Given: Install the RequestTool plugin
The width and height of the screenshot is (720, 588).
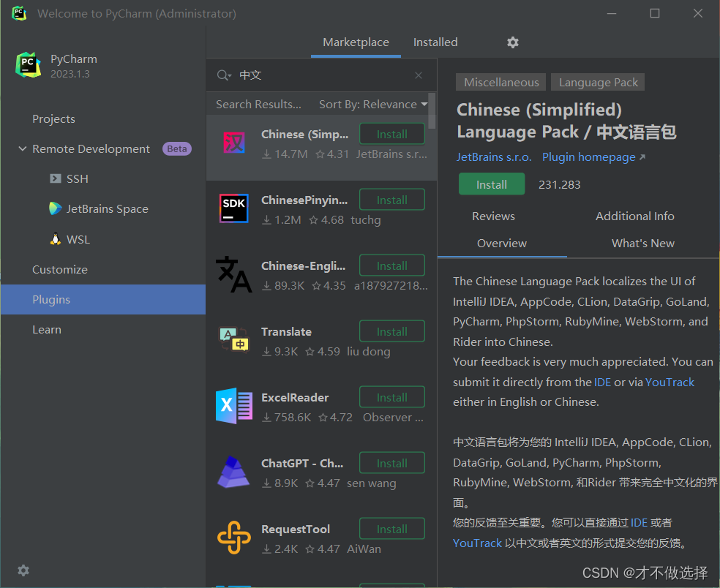Looking at the screenshot, I should [x=392, y=529].
